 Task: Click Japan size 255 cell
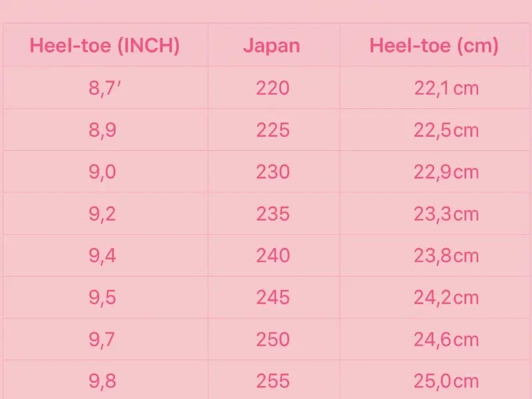(x=273, y=381)
